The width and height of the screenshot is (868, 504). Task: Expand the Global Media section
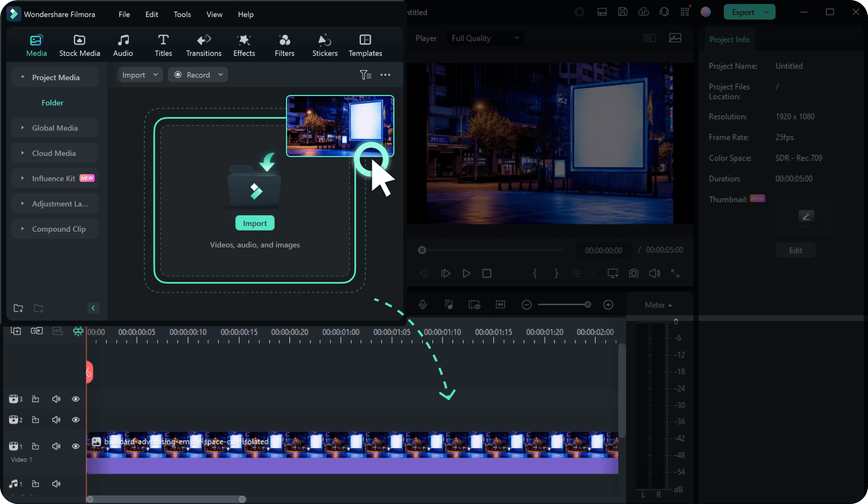[x=55, y=128]
